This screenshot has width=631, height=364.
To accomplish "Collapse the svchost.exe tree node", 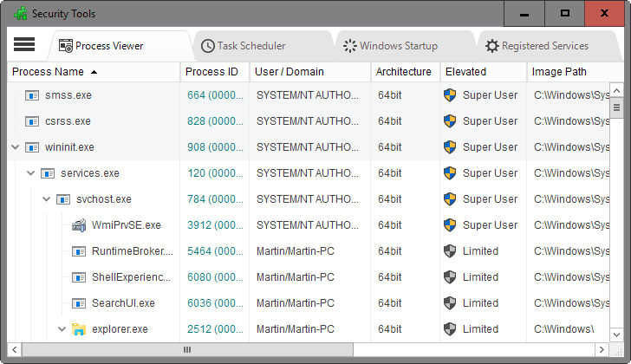I will pyautogui.click(x=46, y=199).
